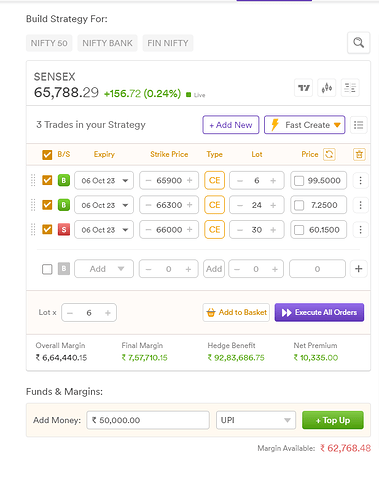Uncheck the 66300 trade checkbox
The image size is (379, 500).
[x=47, y=205]
